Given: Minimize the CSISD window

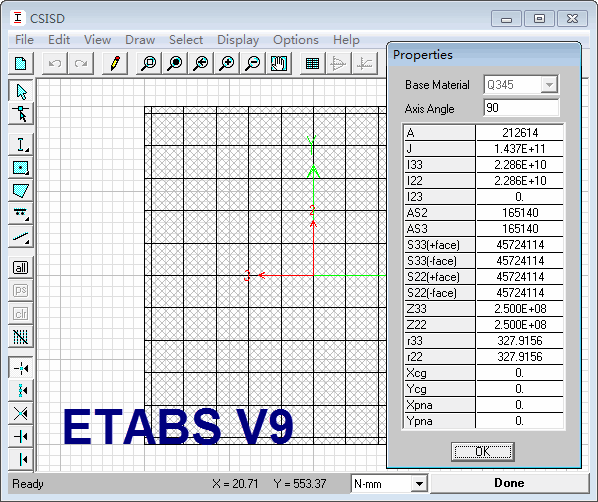Looking at the screenshot, I should point(506,19).
